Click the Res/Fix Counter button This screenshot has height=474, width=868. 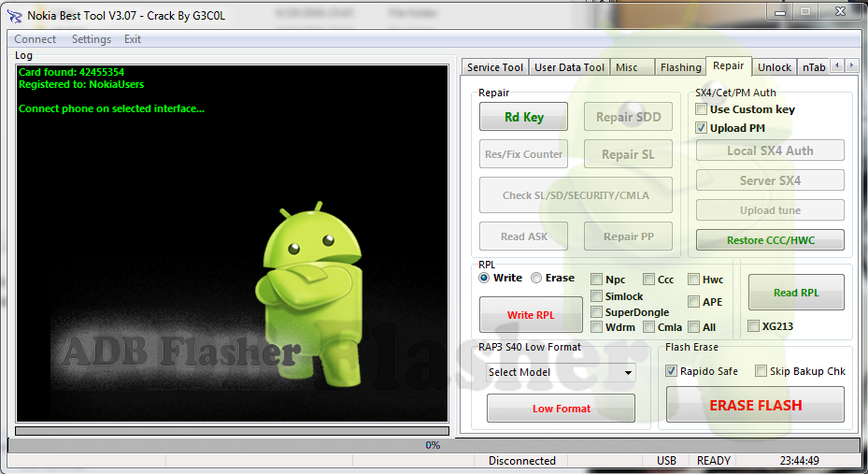pos(523,154)
